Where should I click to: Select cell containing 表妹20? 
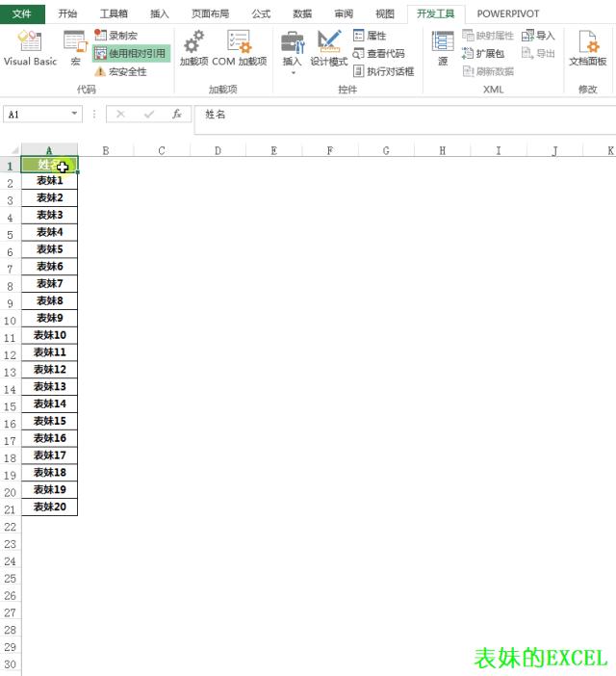tap(49, 507)
